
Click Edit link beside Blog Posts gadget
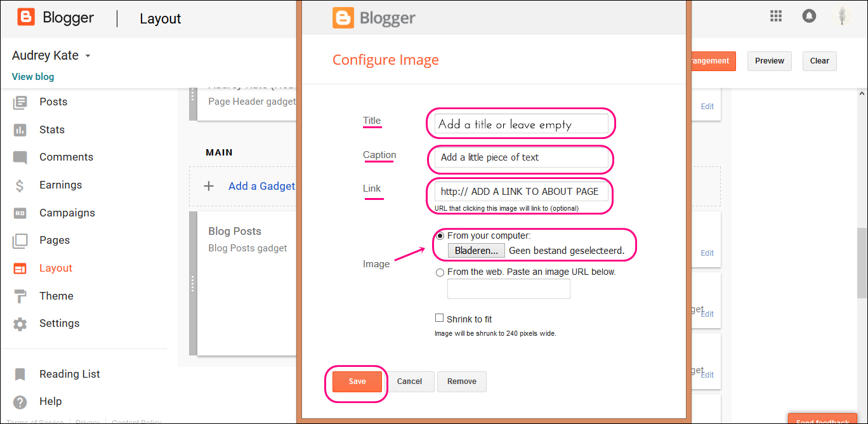click(707, 253)
